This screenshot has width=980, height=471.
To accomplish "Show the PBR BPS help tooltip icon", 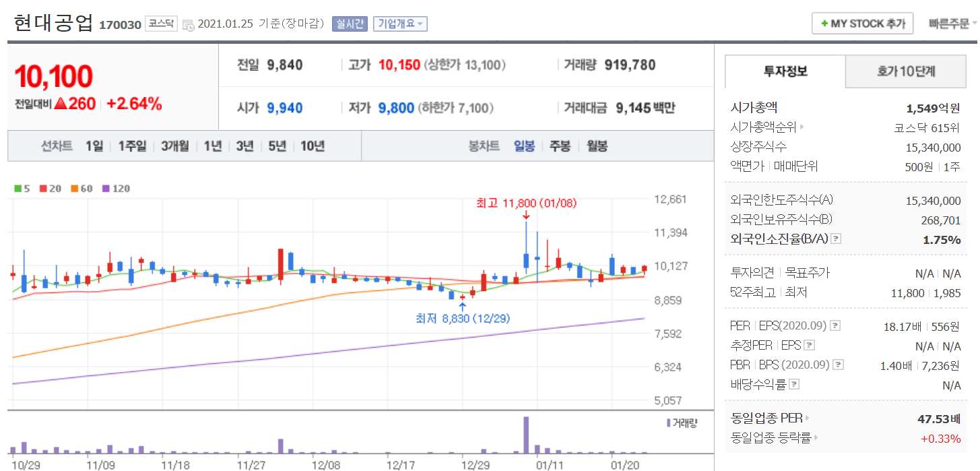I will 838,365.
